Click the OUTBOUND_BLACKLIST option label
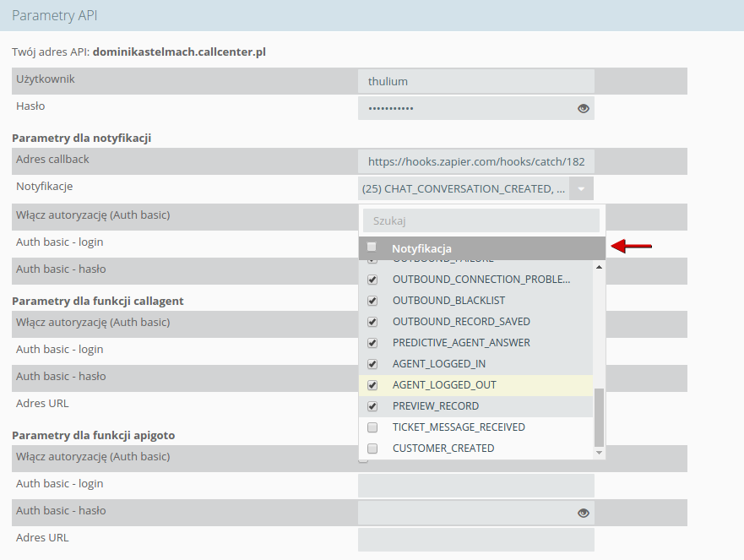The width and height of the screenshot is (744, 560). tap(448, 301)
